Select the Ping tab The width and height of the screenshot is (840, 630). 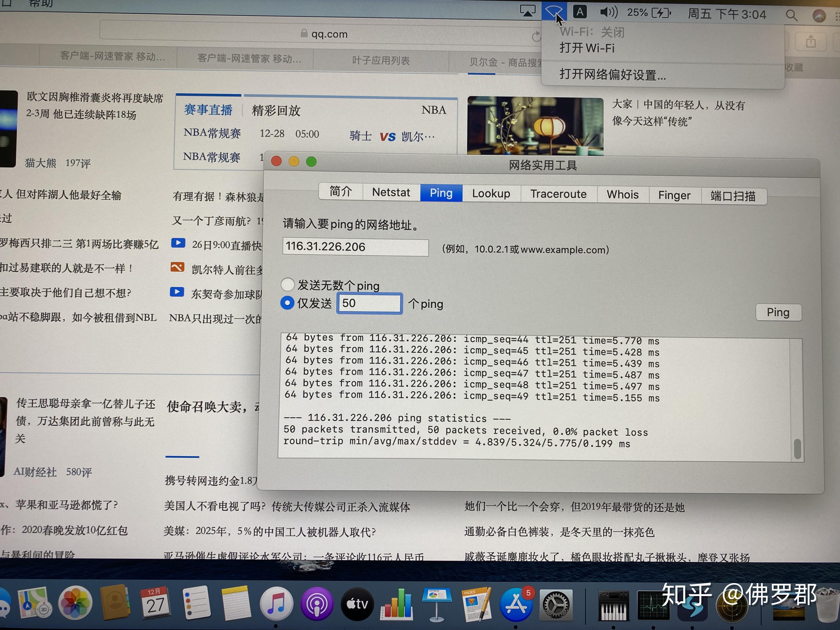(441, 193)
